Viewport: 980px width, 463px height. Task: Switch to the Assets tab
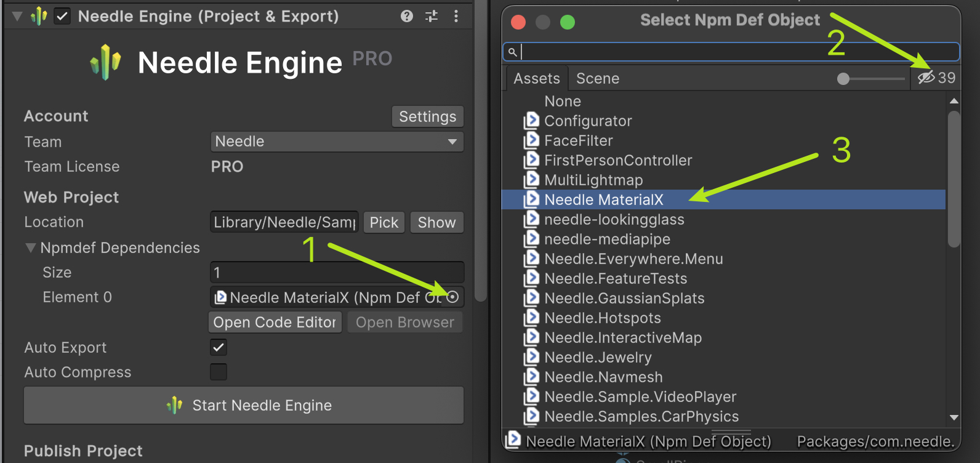536,78
